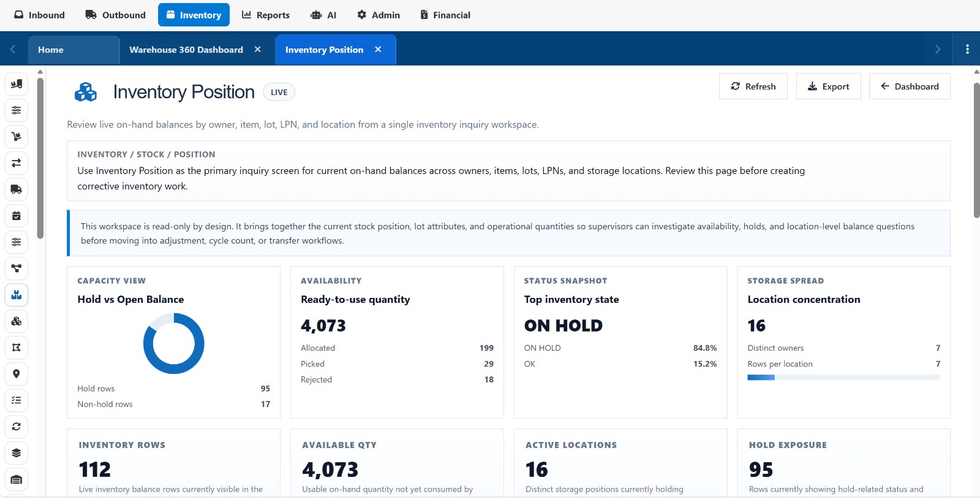Screen dimensions: 980x499
Task: Click the Allocated quantity 199
Action: (486, 348)
